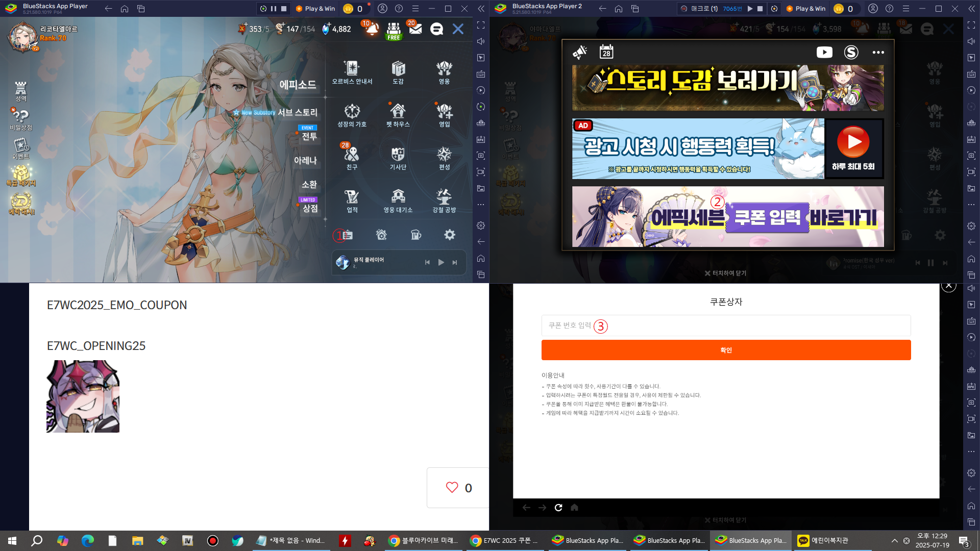Click the heart like button
Viewport: 980px width, 551px height.
[x=452, y=488]
